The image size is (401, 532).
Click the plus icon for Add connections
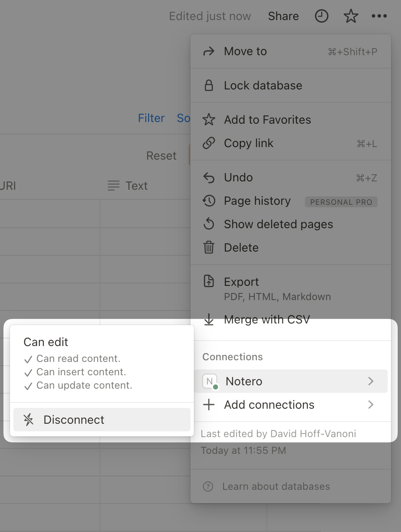pos(209,405)
